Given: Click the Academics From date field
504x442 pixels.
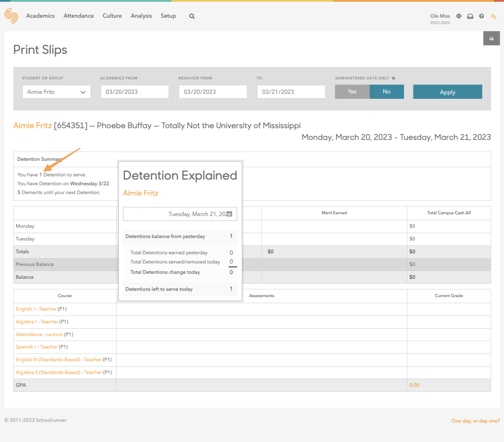Looking at the screenshot, I should [x=134, y=92].
